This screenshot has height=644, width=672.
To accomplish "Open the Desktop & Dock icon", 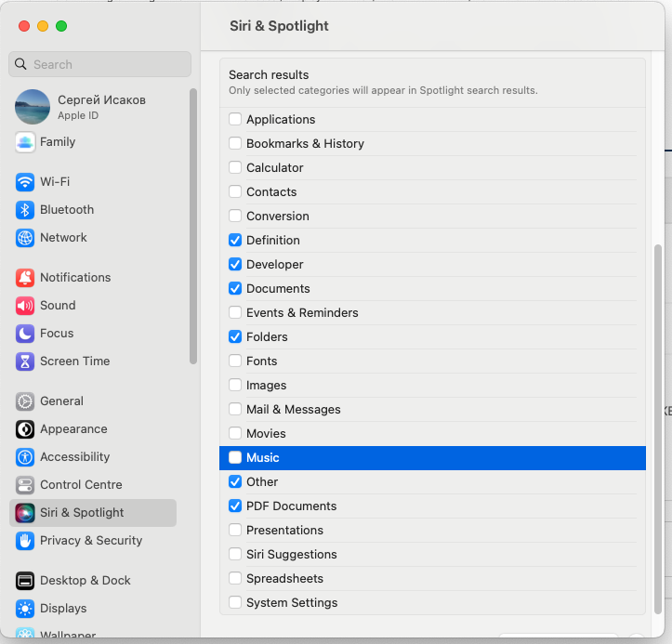I will (25, 581).
